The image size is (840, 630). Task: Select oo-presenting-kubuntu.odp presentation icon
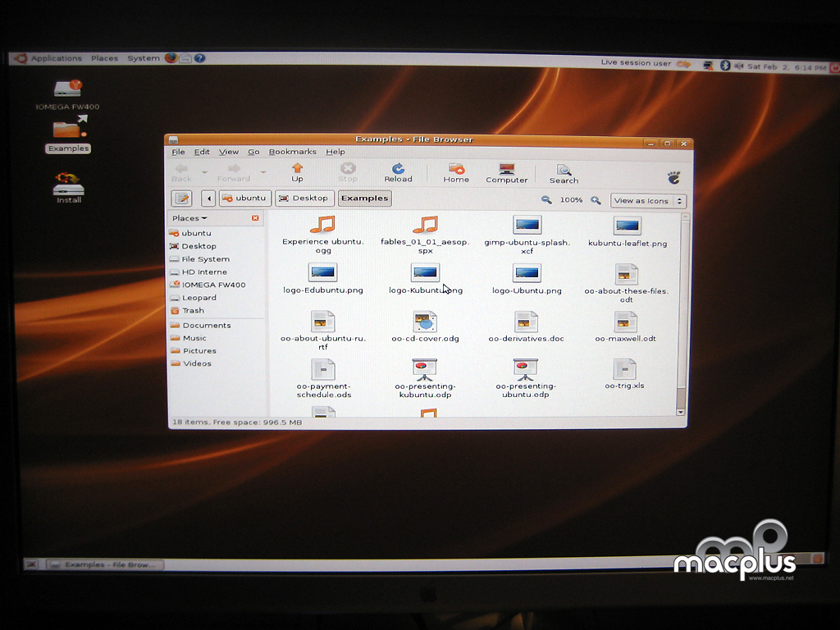tap(424, 369)
